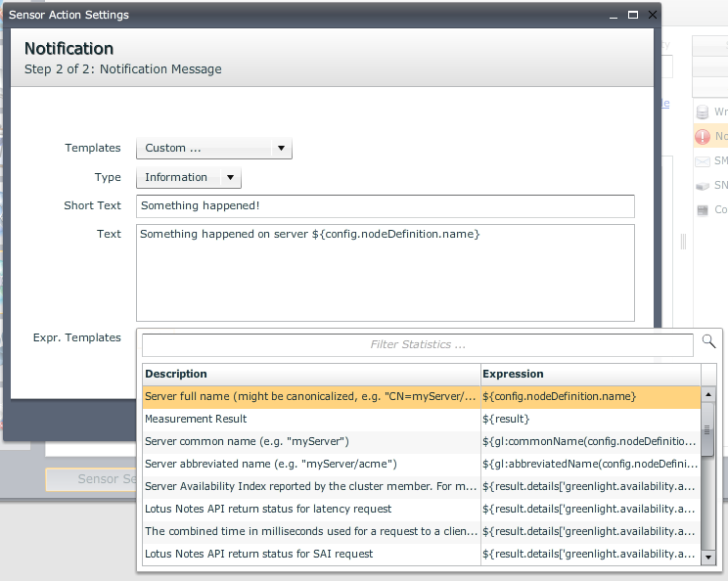Click the red Notification alert icon
The width and height of the screenshot is (728, 581).
coord(702,137)
